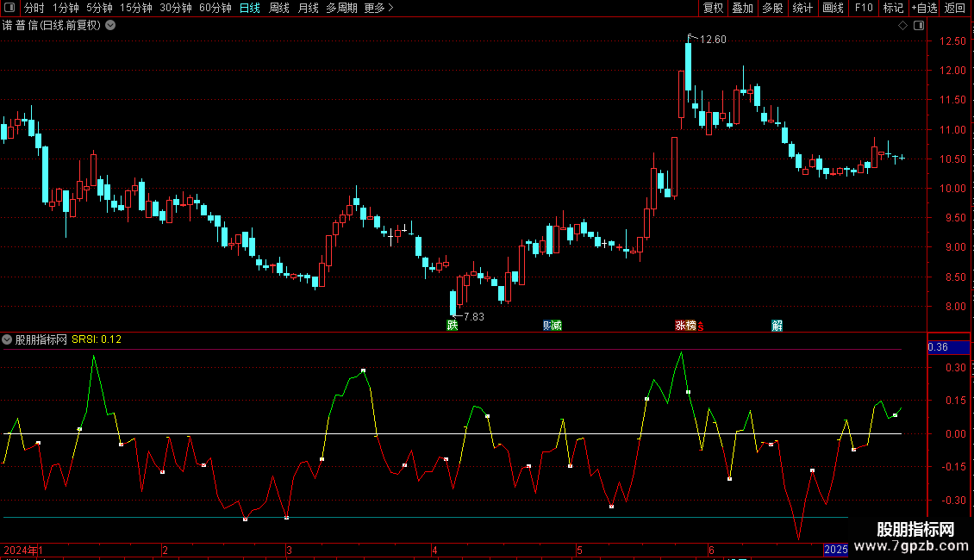974x560 pixels.
Task: Click the 7.83 low price label
Action: pos(474,317)
